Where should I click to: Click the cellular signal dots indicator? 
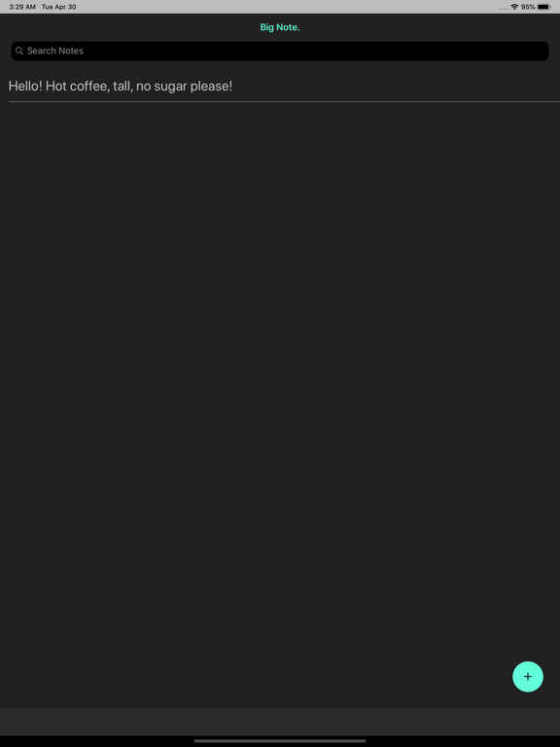[503, 9]
